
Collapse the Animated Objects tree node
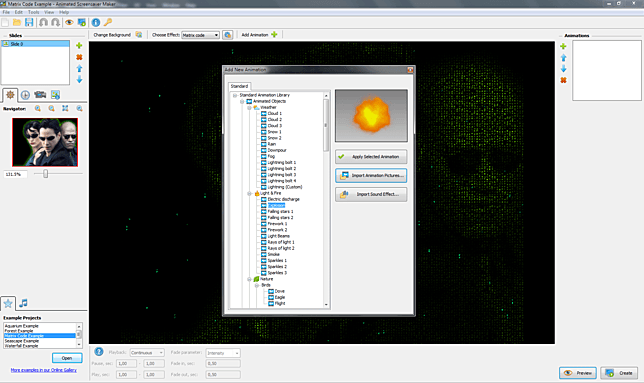(x=242, y=101)
